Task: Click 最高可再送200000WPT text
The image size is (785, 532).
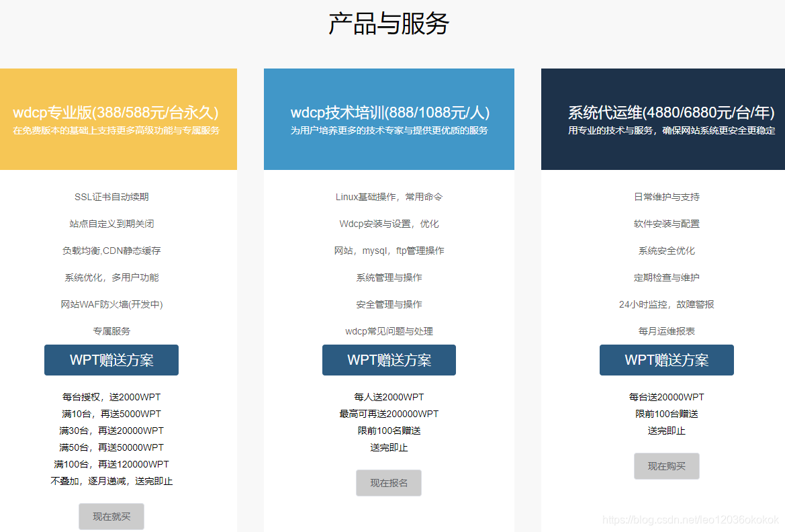Action: tap(389, 414)
